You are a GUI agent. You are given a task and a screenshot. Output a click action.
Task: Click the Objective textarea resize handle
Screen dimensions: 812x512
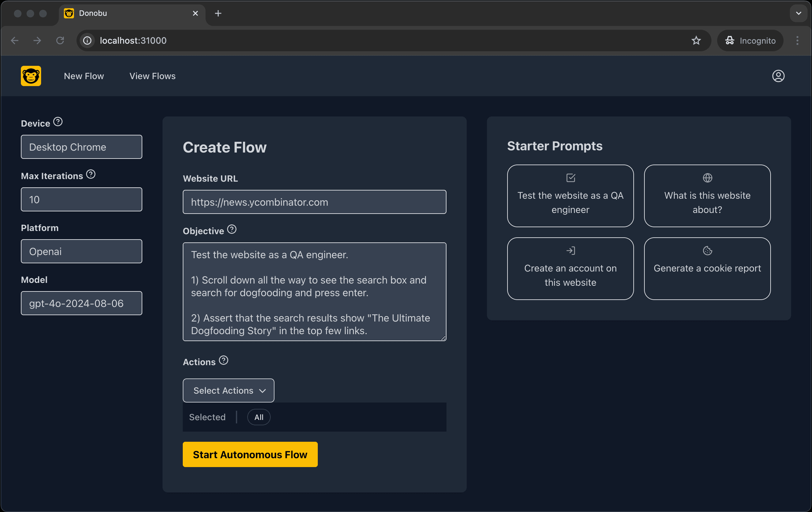443,338
